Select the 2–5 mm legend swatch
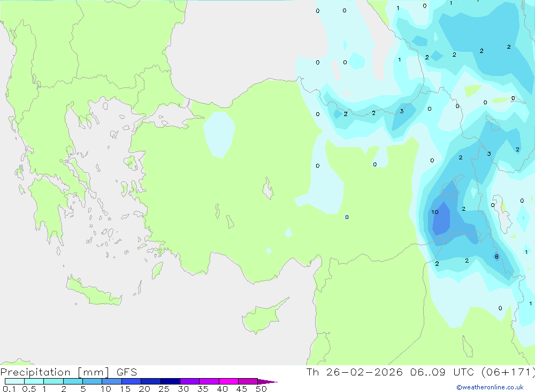The height and width of the screenshot is (392, 535). [73, 381]
